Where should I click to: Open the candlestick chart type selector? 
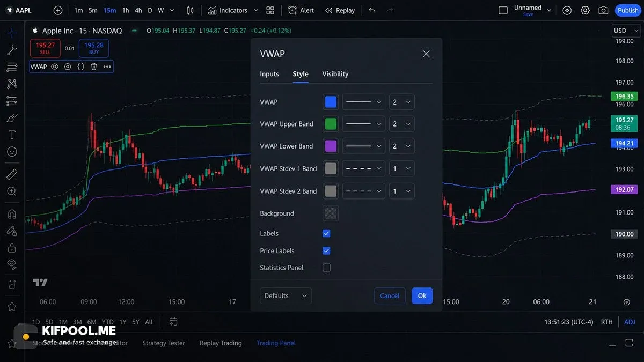tap(190, 10)
